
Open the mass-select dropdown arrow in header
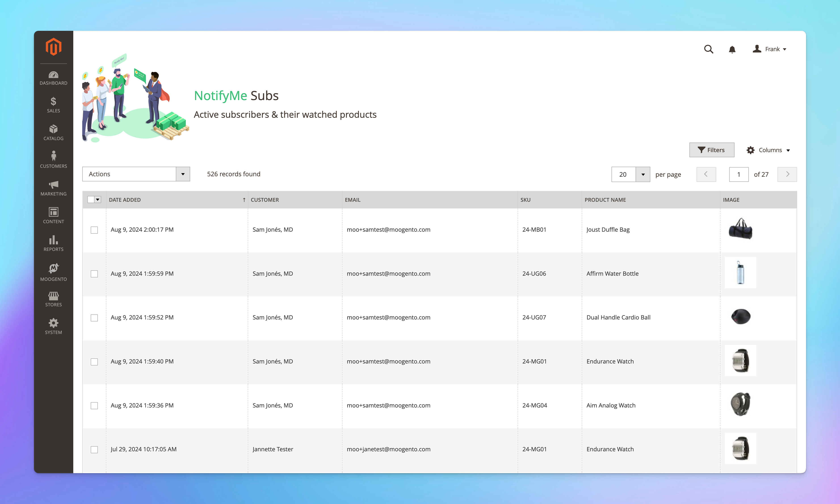[98, 200]
